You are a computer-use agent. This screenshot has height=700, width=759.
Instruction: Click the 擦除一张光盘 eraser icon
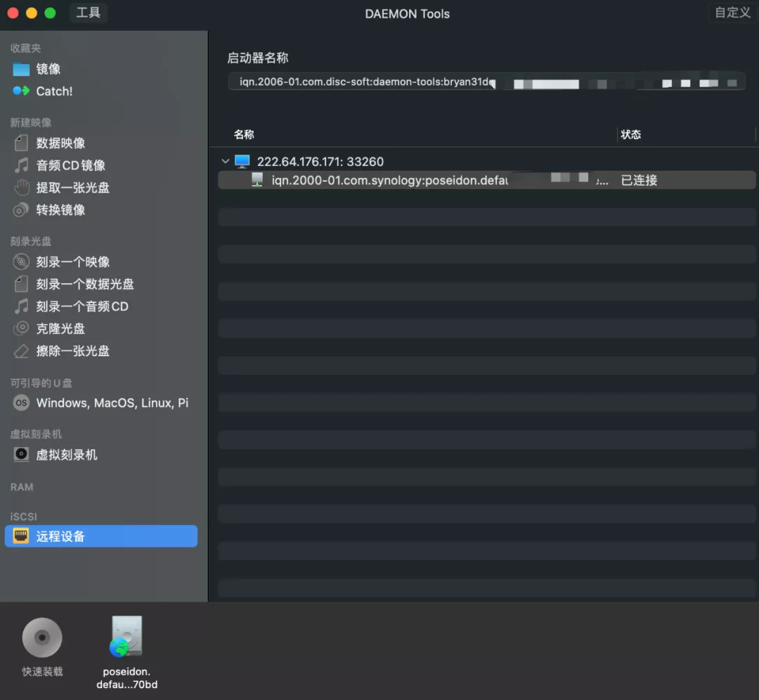point(21,351)
